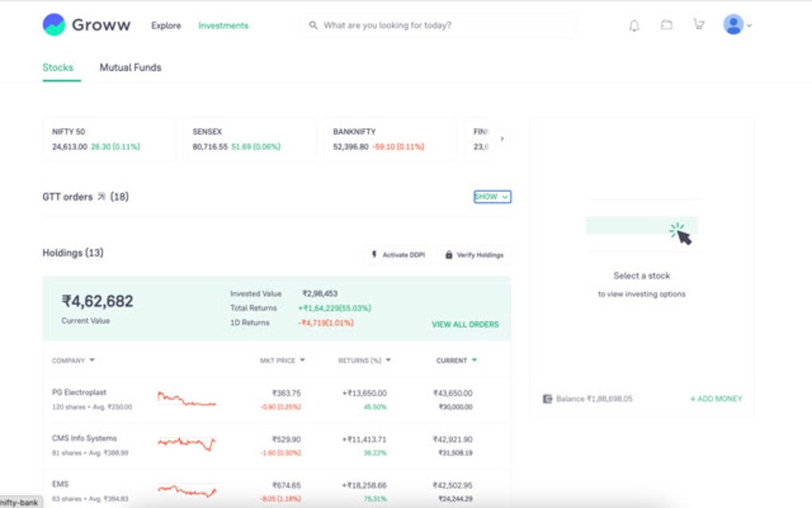
Task: Open the wallet icon in the header
Action: (667, 25)
